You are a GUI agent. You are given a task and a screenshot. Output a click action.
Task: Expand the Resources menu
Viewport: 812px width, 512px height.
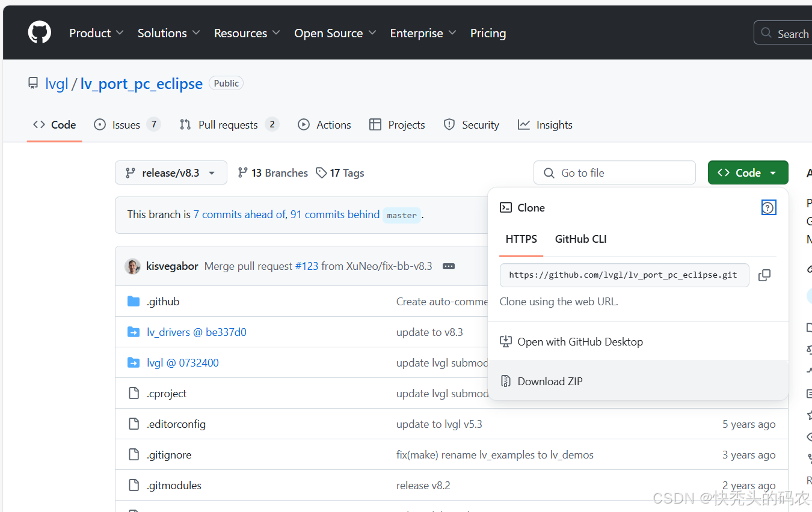[x=247, y=33]
